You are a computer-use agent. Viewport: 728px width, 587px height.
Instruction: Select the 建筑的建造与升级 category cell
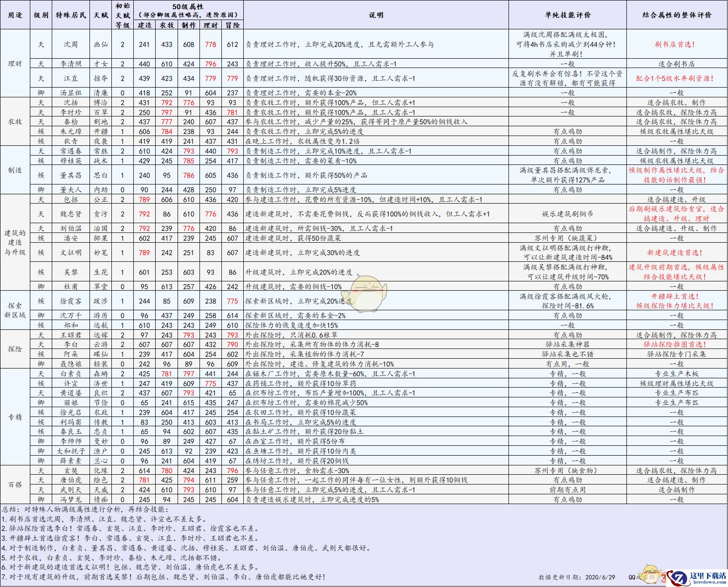(15, 242)
